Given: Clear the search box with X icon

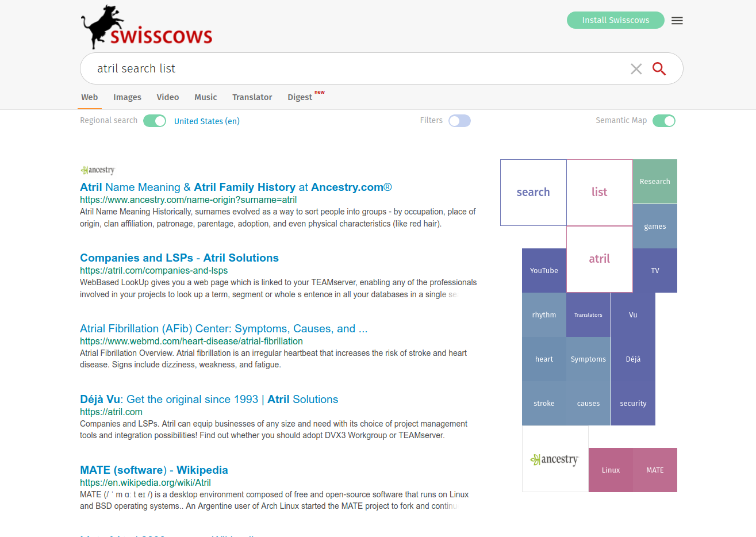Looking at the screenshot, I should pyautogui.click(x=636, y=69).
